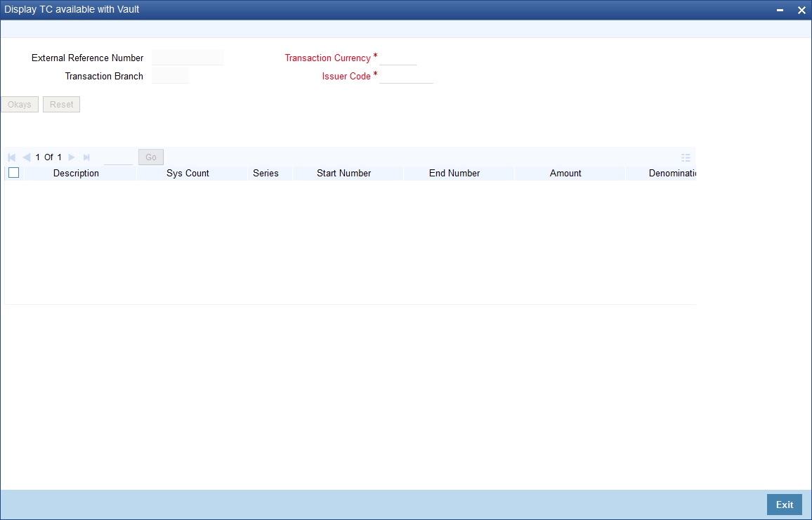The height and width of the screenshot is (520, 812).
Task: Focus the External Reference Number field
Action: [188, 58]
